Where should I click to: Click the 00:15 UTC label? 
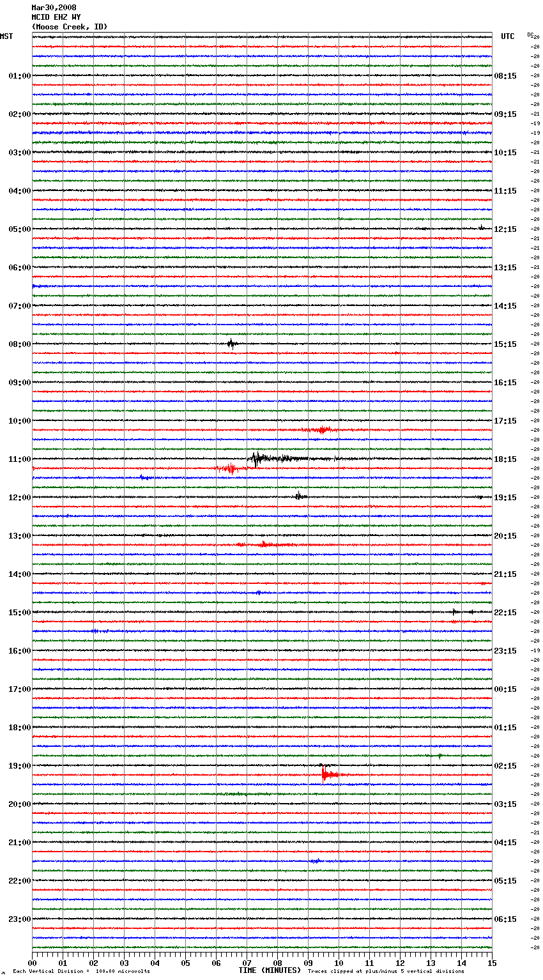[x=505, y=689]
